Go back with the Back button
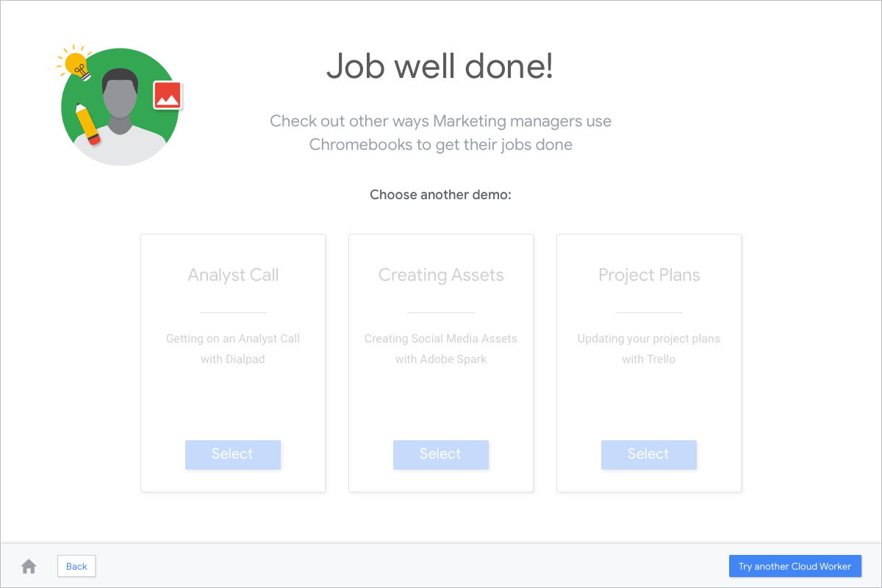882x588 pixels. 76,566
